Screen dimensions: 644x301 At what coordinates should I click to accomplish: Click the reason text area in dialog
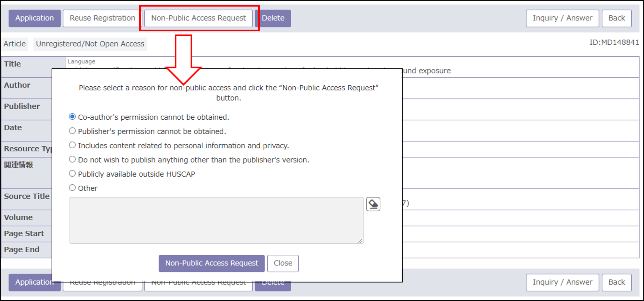(216, 220)
